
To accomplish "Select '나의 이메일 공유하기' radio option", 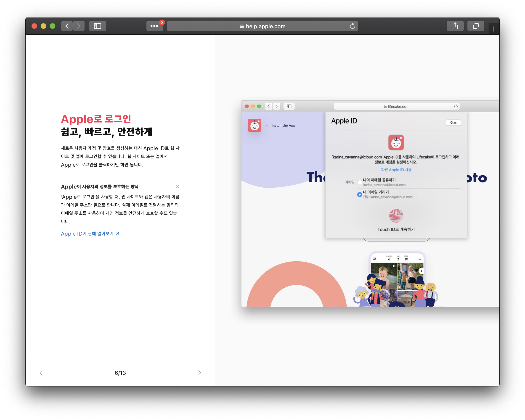I will (x=360, y=182).
